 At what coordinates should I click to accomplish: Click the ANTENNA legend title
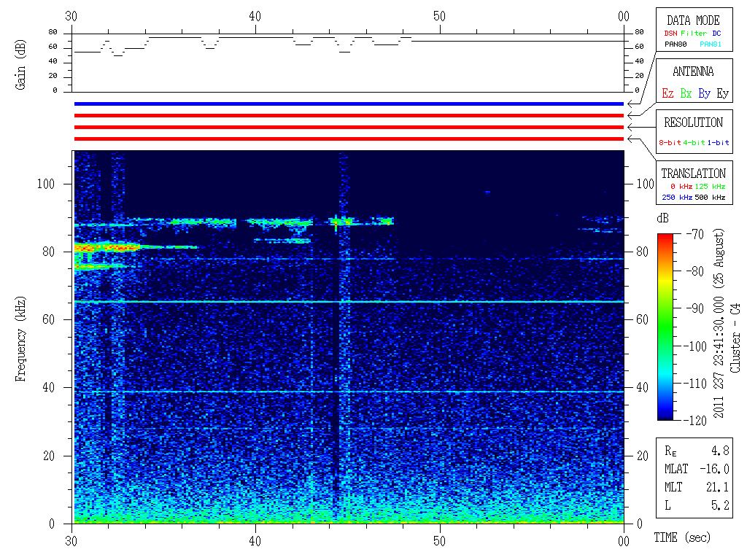coord(693,71)
